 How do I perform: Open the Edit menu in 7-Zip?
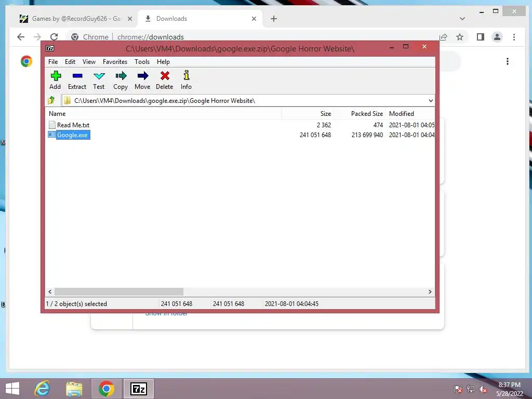click(70, 62)
